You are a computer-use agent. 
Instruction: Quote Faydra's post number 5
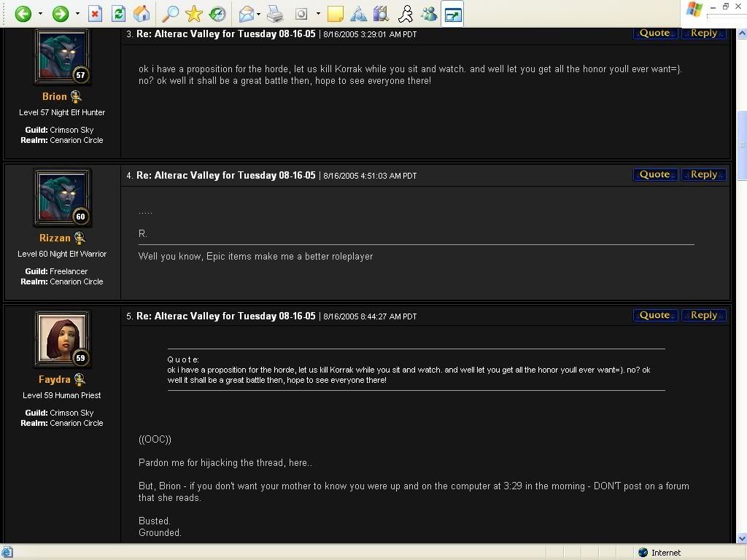[655, 315]
